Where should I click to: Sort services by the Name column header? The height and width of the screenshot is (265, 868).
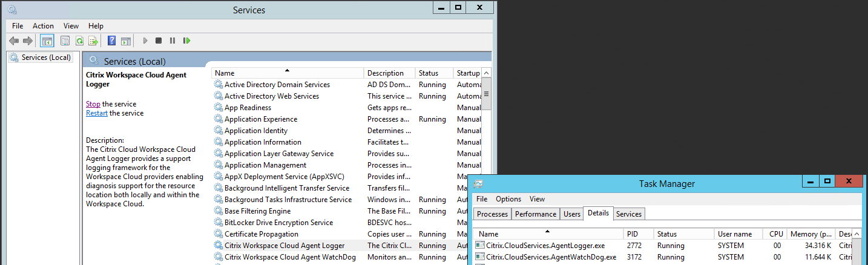[288, 73]
